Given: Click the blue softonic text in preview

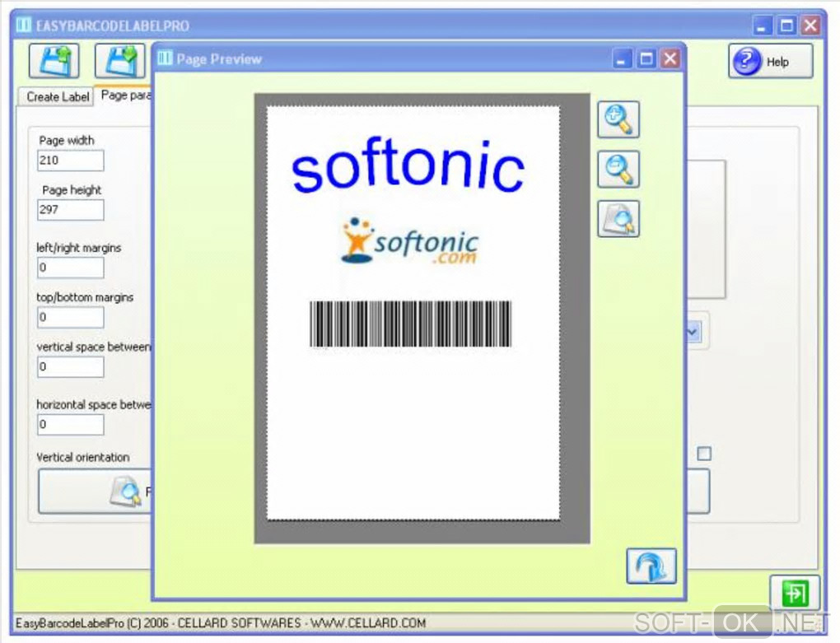Looking at the screenshot, I should (x=408, y=165).
